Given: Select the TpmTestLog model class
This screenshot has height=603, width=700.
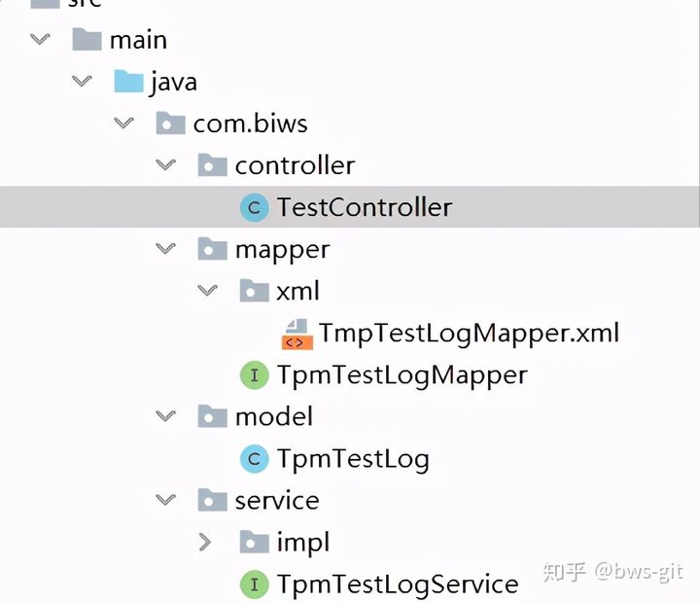Looking at the screenshot, I should point(352,459).
